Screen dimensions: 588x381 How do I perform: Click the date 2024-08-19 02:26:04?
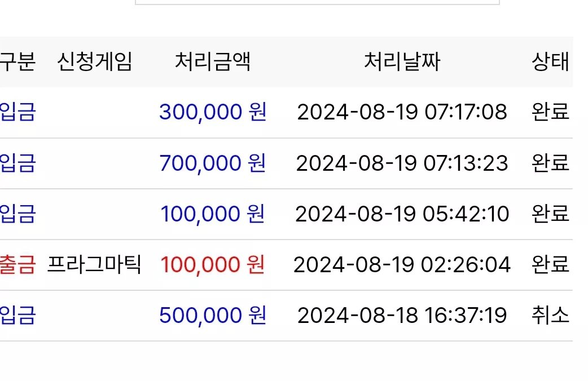[402, 264]
